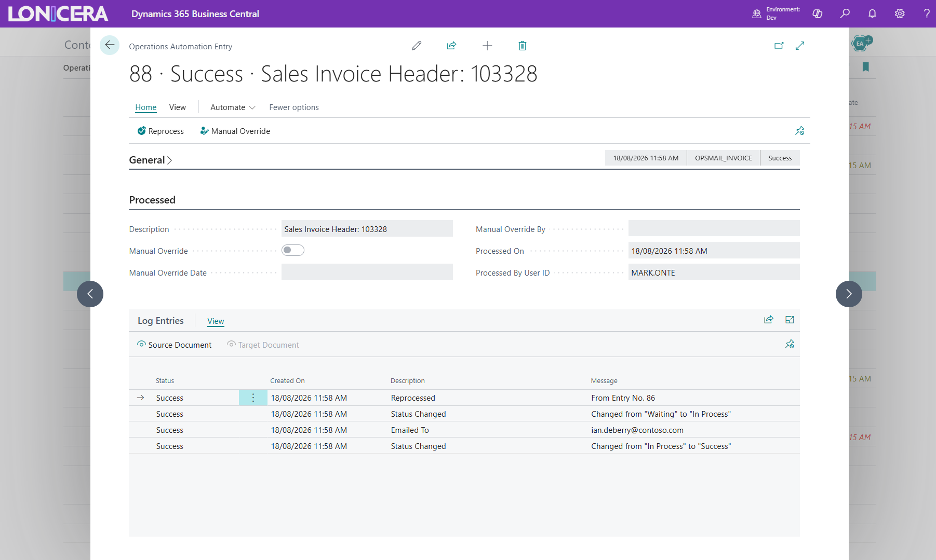Image resolution: width=936 pixels, height=560 pixels.
Task: Toggle the Manual Override switch
Action: [293, 250]
